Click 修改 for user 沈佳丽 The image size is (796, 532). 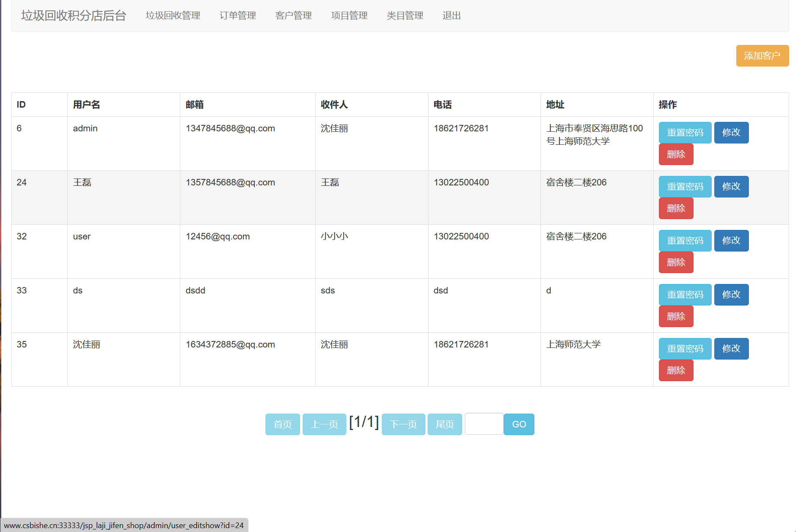731,349
